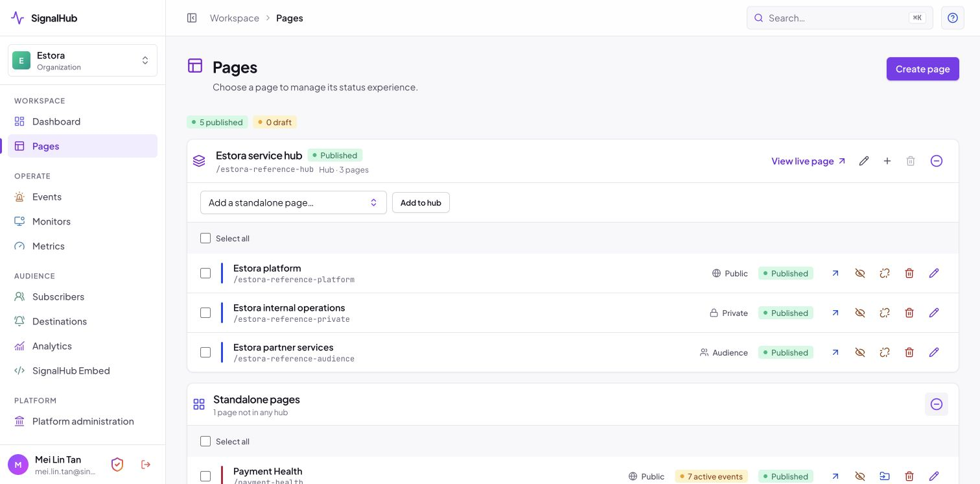Click the edit pencil for Estora service hub
This screenshot has width=980, height=484.
(x=864, y=161)
